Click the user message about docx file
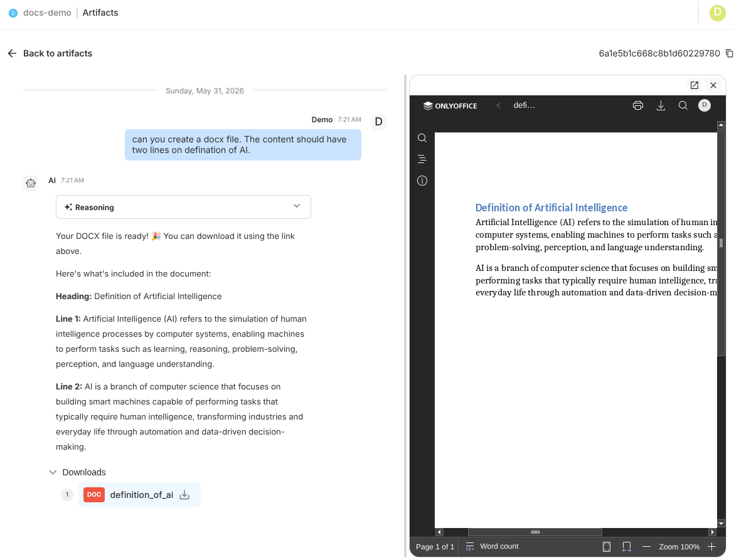 click(x=243, y=145)
